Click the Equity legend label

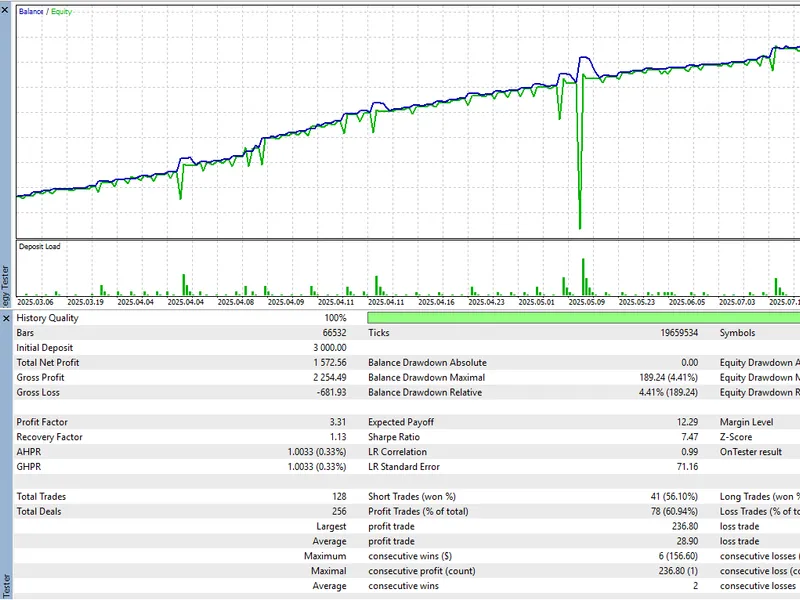(61, 11)
